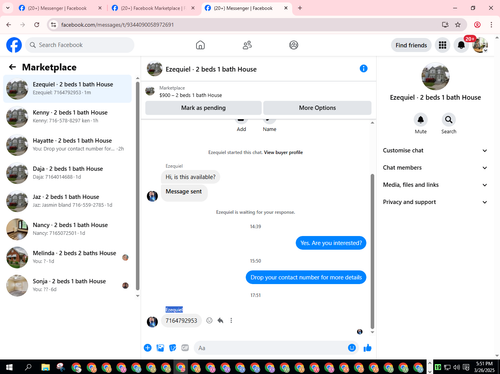Image resolution: width=500 pixels, height=374 pixels.
Task: Open View buyer profile link
Action: point(283,152)
